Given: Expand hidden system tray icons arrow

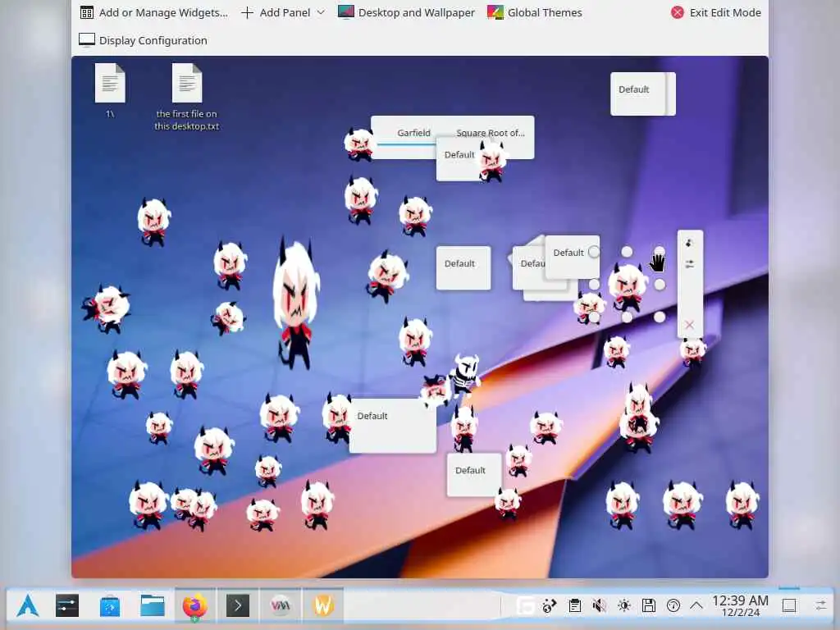Looking at the screenshot, I should pyautogui.click(x=696, y=606).
